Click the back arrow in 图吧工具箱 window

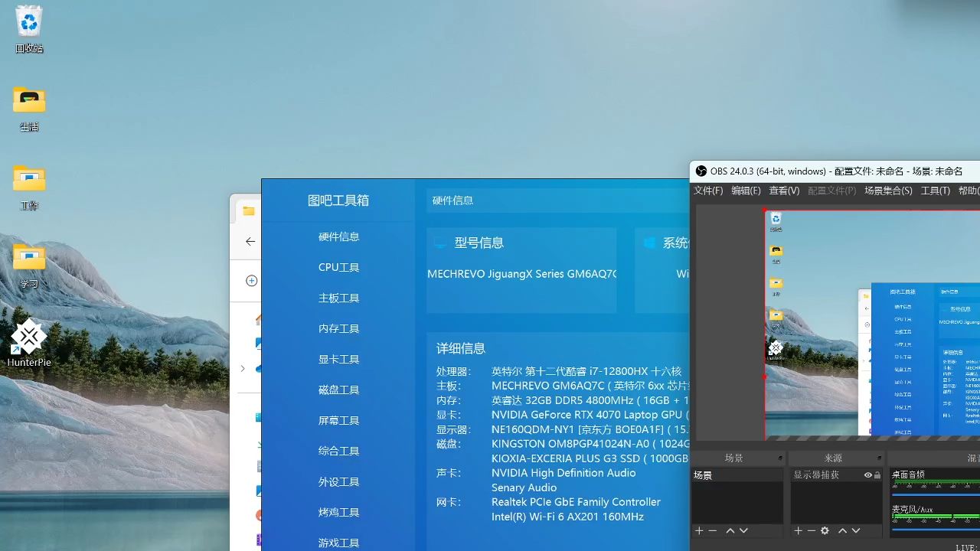[250, 241]
